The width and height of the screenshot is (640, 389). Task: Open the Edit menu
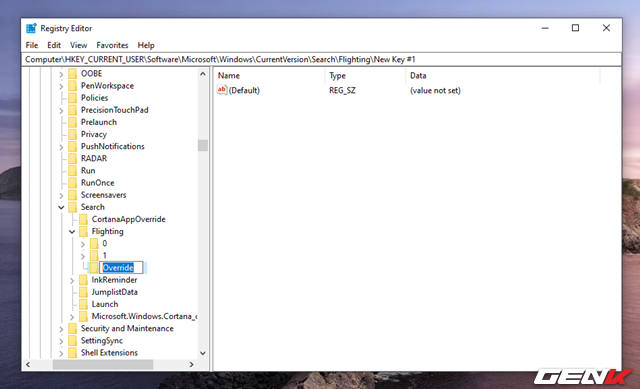54,45
